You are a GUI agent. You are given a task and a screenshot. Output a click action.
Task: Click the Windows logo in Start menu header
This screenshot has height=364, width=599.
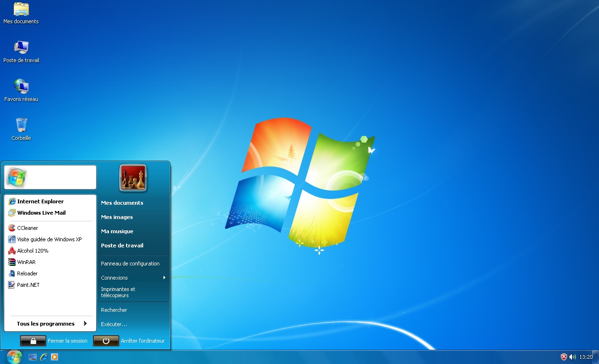point(17,177)
